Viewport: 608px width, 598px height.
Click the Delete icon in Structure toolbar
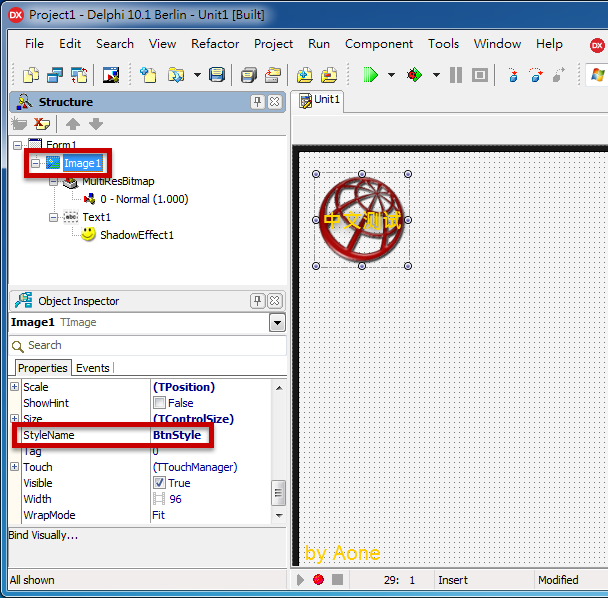(42, 124)
